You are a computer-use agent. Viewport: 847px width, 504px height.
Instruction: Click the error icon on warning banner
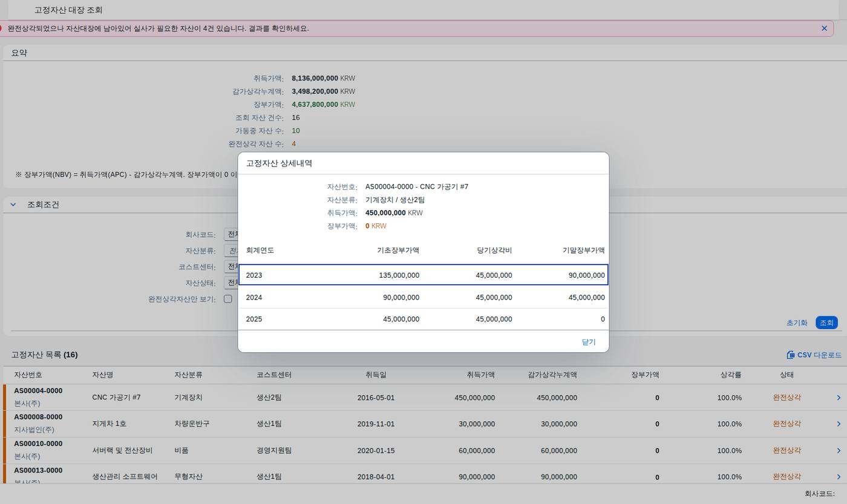tap(1, 28)
